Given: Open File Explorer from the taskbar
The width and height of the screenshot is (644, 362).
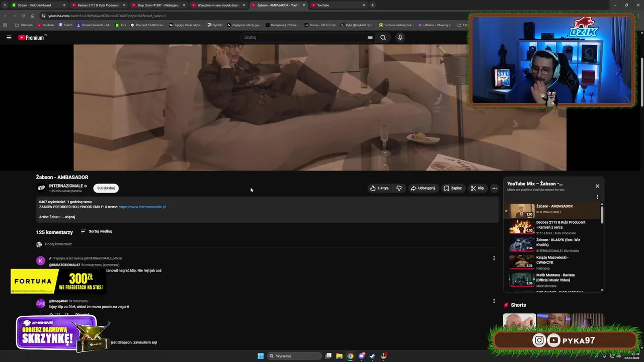Looking at the screenshot, I should pos(339,356).
